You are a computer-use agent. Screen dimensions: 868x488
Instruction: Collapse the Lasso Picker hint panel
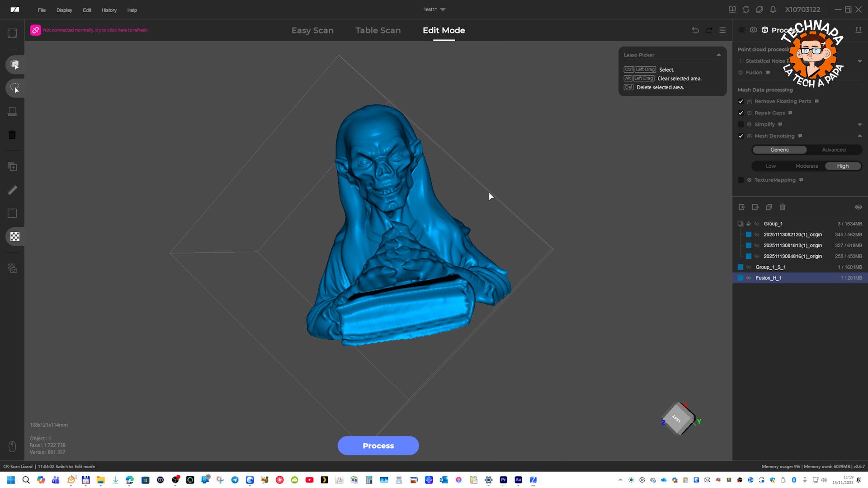click(x=718, y=55)
